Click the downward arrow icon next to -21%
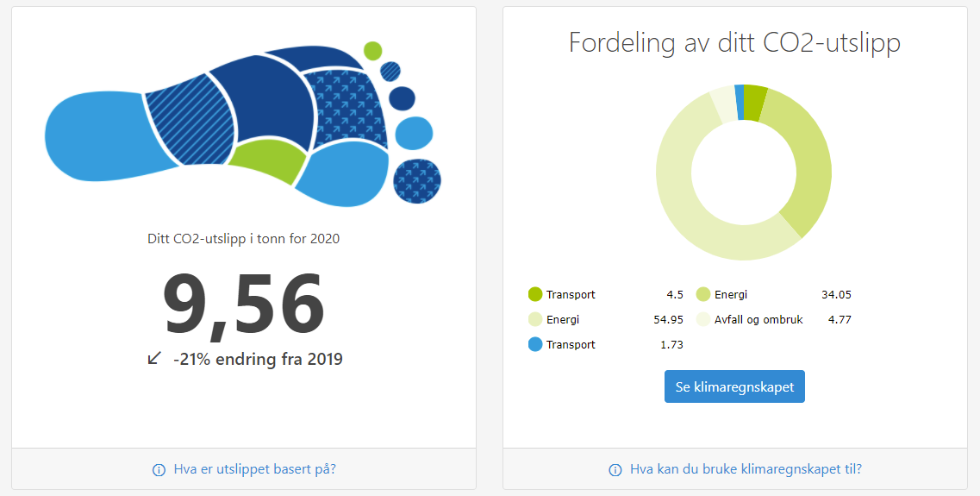Image resolution: width=980 pixels, height=496 pixels. (x=155, y=358)
